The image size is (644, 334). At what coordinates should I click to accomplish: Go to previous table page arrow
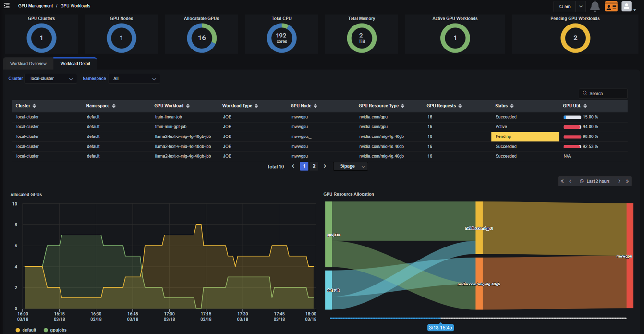[x=293, y=166]
